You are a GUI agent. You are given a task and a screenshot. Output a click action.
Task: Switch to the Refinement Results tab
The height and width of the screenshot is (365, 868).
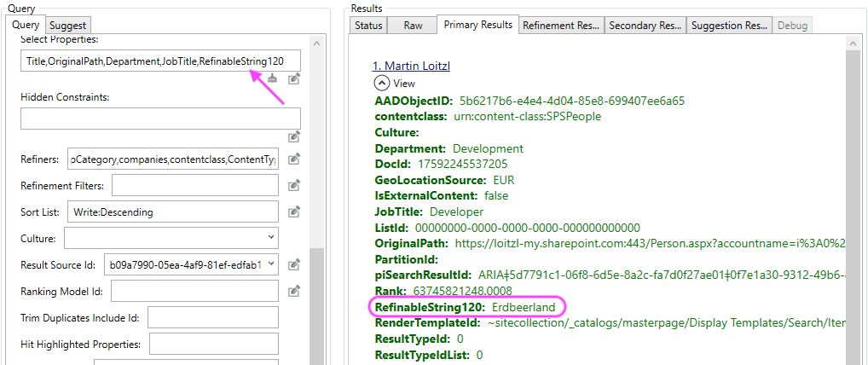[560, 26]
